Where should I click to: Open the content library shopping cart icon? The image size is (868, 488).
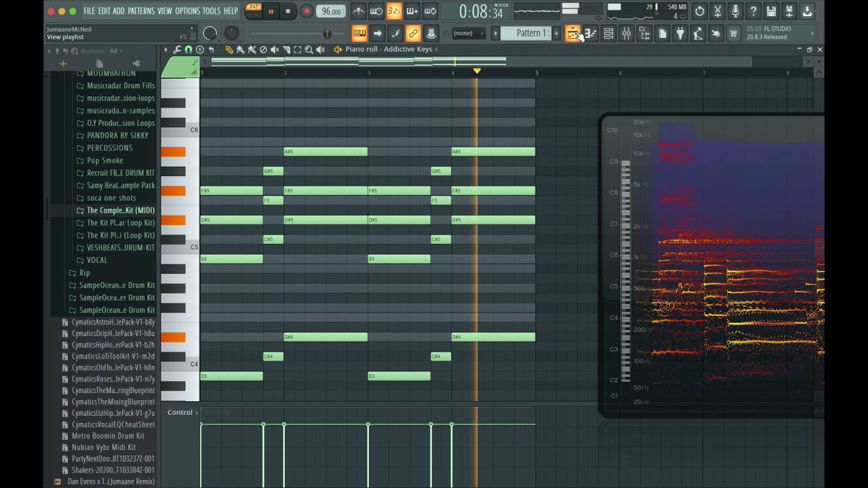pos(733,34)
